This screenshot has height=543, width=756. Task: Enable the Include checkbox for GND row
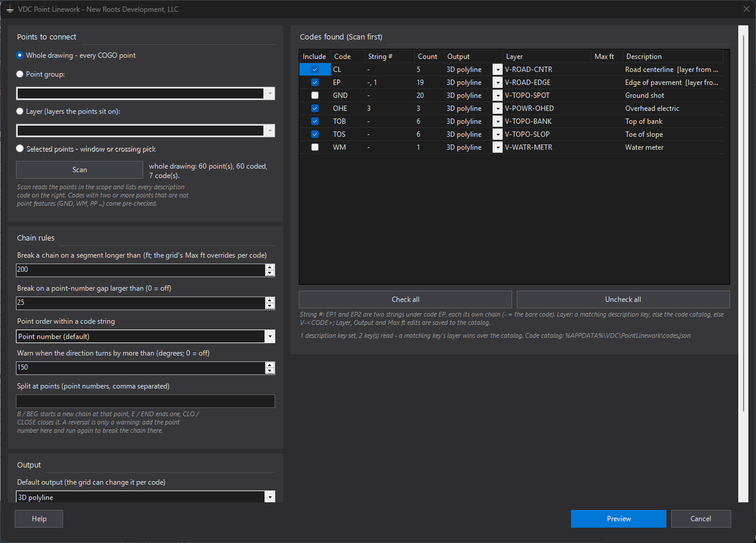click(x=315, y=96)
